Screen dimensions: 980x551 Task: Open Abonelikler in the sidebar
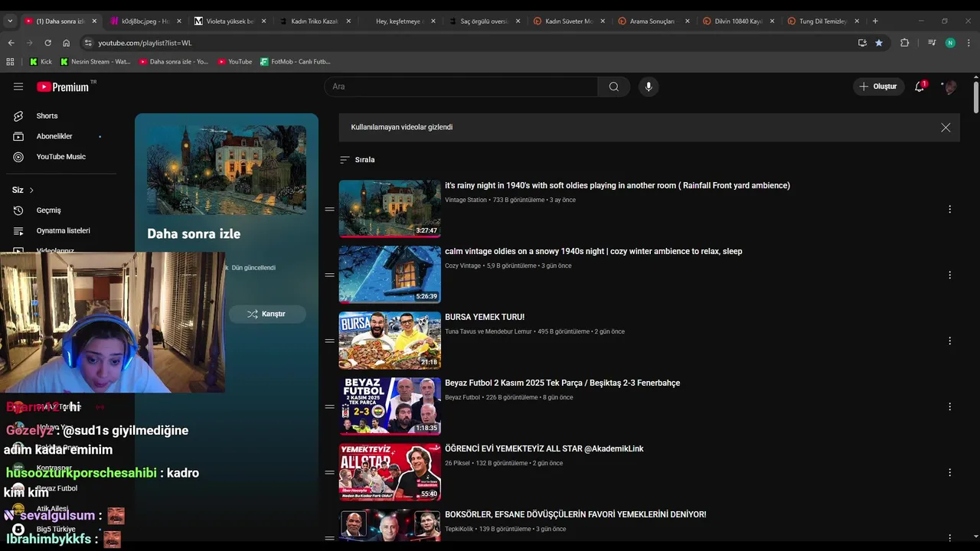[x=54, y=136]
